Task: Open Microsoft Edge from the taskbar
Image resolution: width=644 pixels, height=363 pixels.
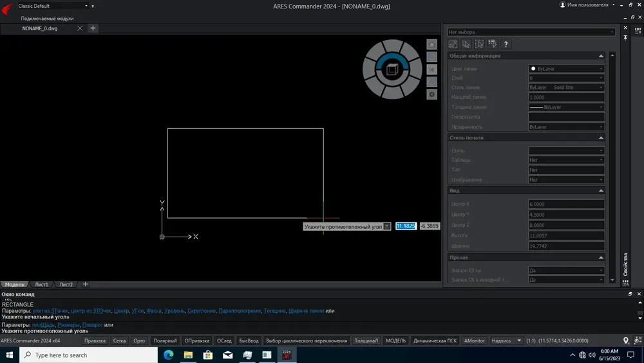Action: click(168, 355)
